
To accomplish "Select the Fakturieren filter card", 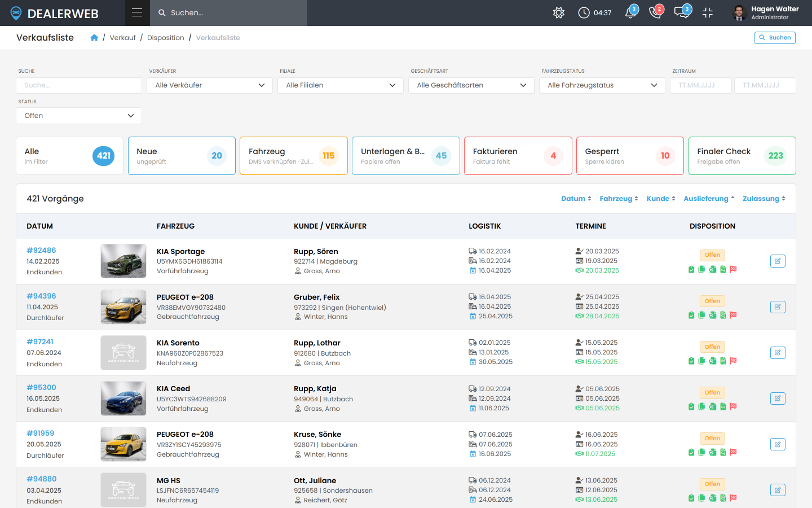I will coord(518,156).
